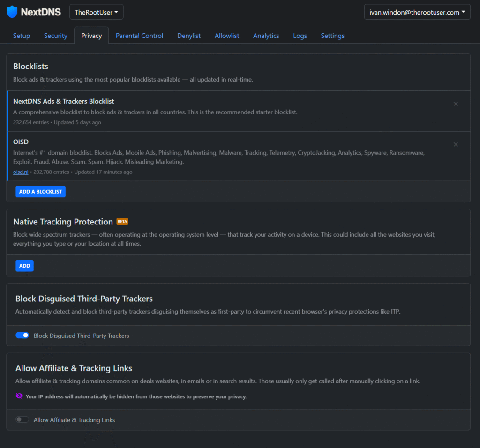Click the Allow Affiliate & Tracking Links toggle label
Image resolution: width=480 pixels, height=448 pixels.
click(75, 420)
